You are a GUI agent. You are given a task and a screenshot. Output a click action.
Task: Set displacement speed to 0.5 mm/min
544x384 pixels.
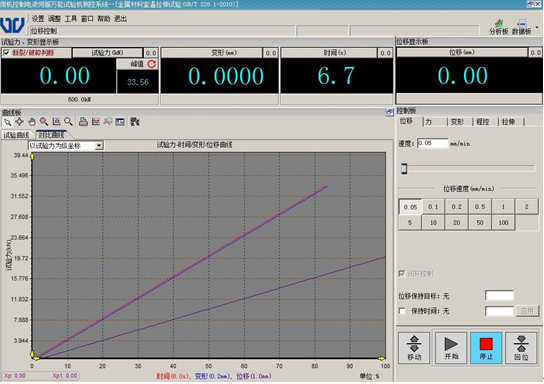coord(480,207)
